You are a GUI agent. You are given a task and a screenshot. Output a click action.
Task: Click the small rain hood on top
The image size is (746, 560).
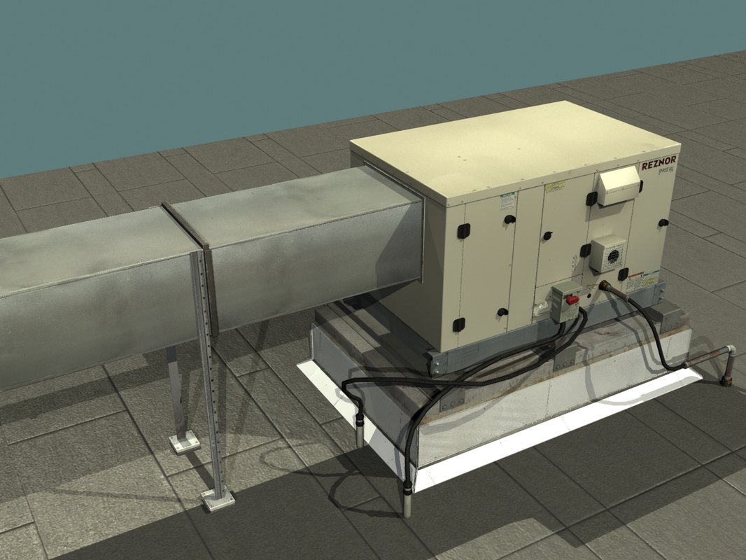pyautogui.click(x=619, y=185)
